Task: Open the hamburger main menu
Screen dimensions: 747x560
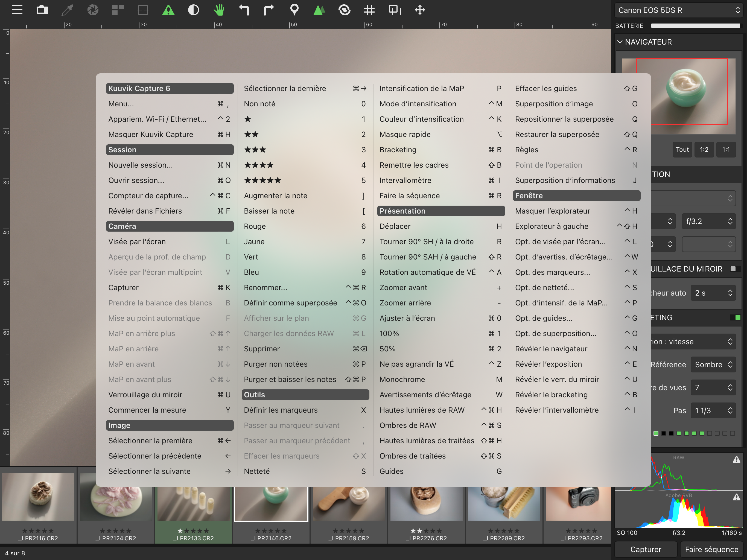Action: (17, 10)
